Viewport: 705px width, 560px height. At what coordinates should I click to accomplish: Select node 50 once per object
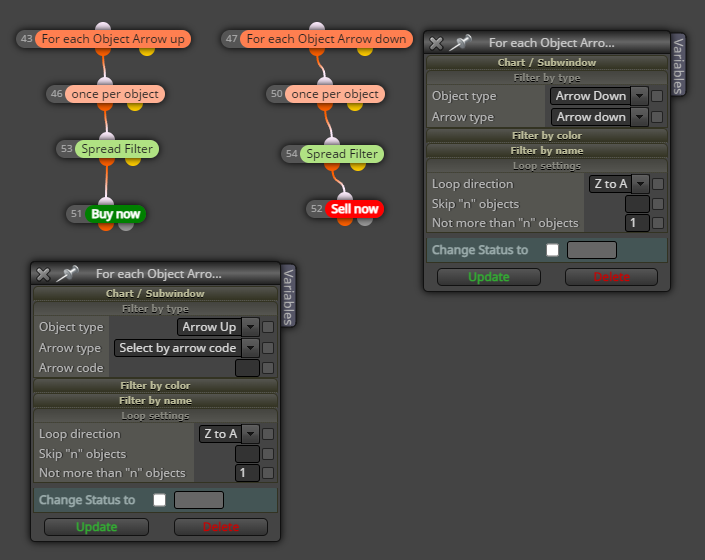(x=335, y=94)
